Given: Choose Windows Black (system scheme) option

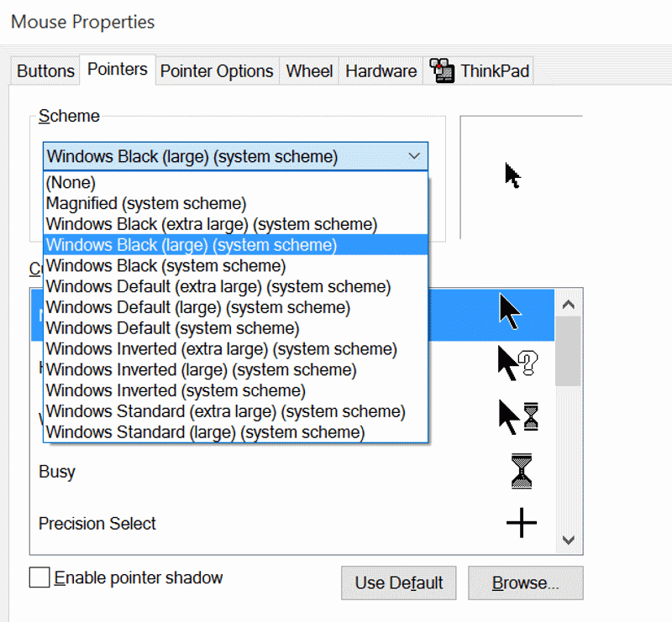Looking at the screenshot, I should [235, 265].
